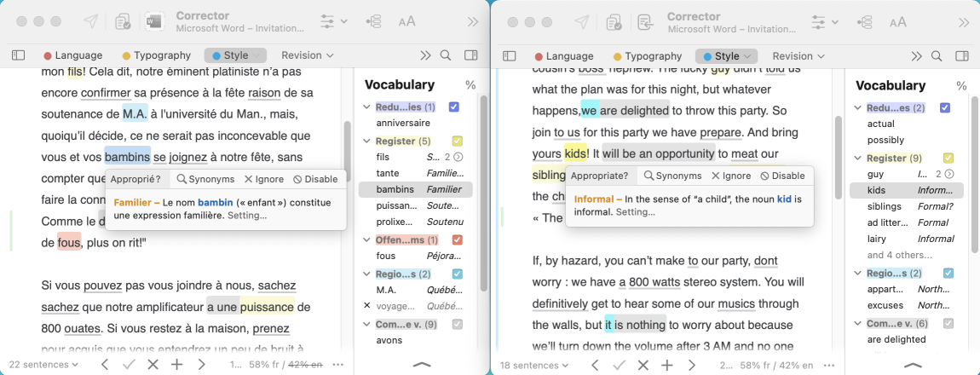Open the sliders settings menu in French window

[334, 21]
